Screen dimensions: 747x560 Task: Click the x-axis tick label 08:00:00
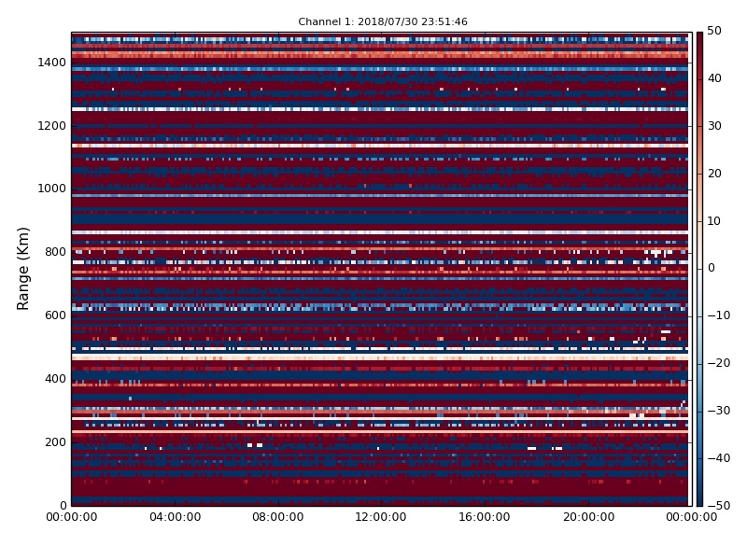click(x=278, y=517)
